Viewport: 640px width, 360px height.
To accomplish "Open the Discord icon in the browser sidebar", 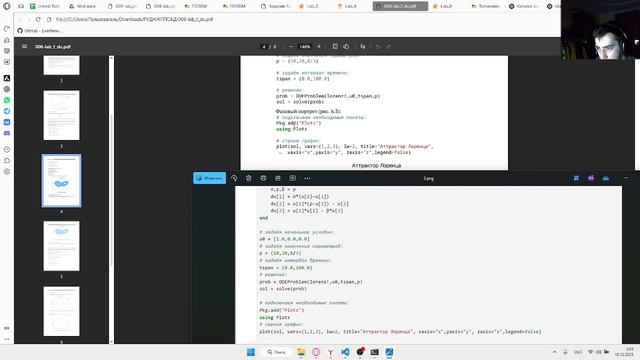I will pyautogui.click(x=7, y=133).
